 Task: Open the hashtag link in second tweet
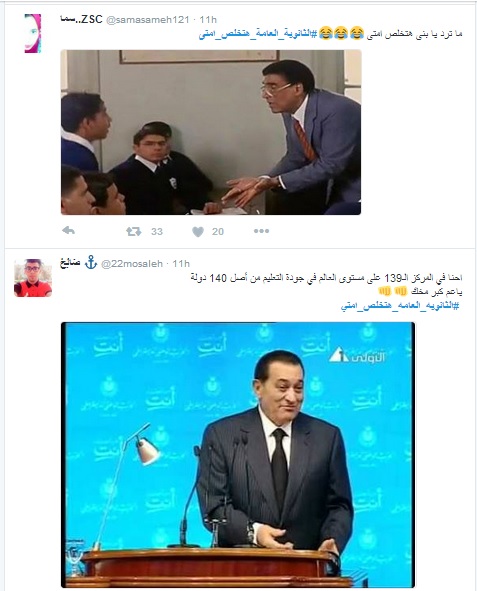(x=400, y=306)
